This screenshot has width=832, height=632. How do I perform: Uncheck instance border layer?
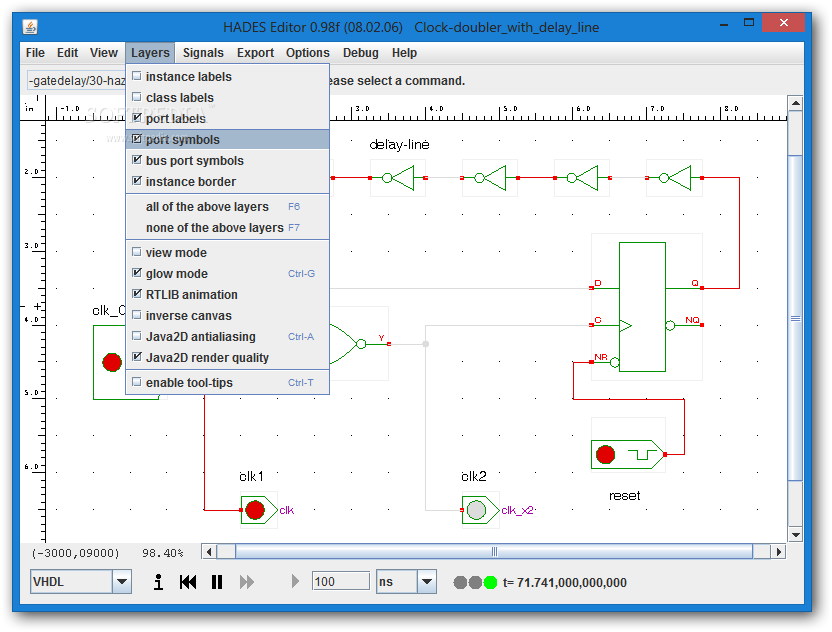click(228, 181)
